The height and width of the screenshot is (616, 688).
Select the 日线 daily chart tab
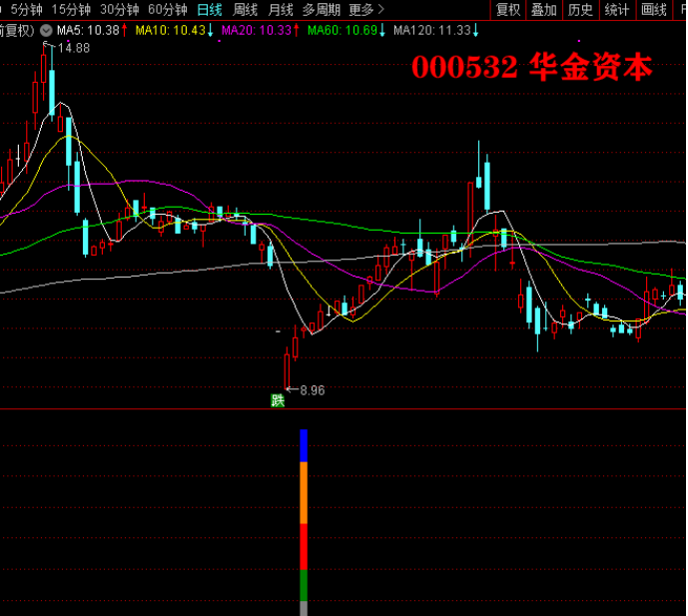coord(210,9)
